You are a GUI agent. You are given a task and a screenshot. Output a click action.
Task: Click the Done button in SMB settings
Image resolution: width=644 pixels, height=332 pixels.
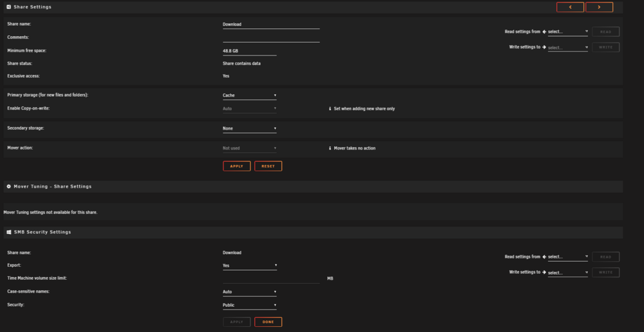pyautogui.click(x=268, y=322)
